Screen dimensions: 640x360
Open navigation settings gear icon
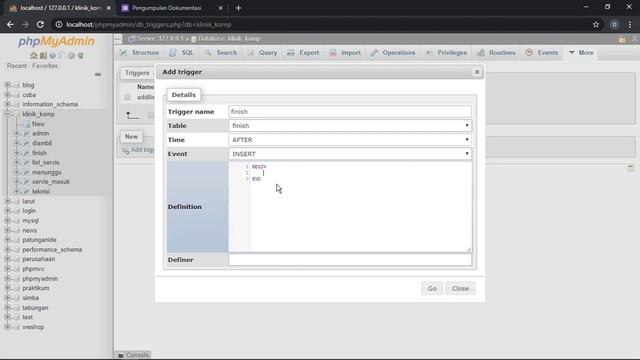71,56
